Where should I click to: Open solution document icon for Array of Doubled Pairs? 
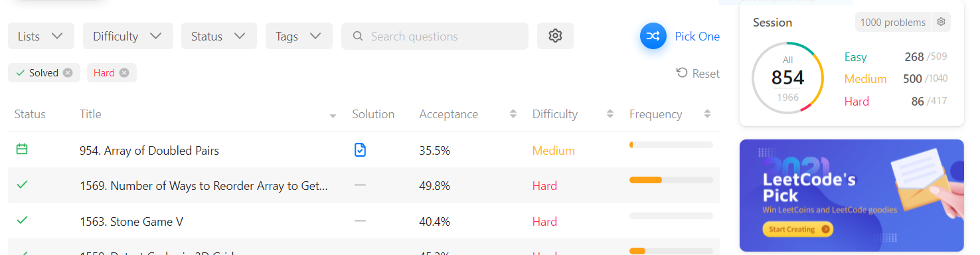click(x=360, y=150)
